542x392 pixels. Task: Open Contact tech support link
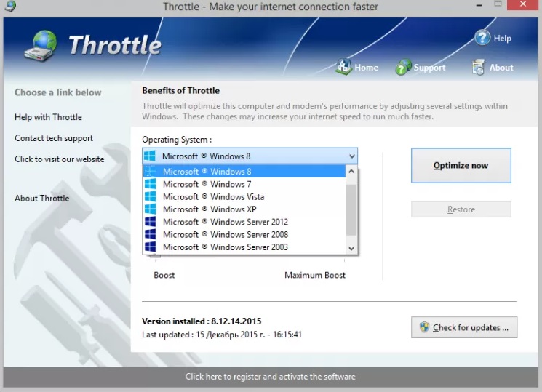point(54,138)
